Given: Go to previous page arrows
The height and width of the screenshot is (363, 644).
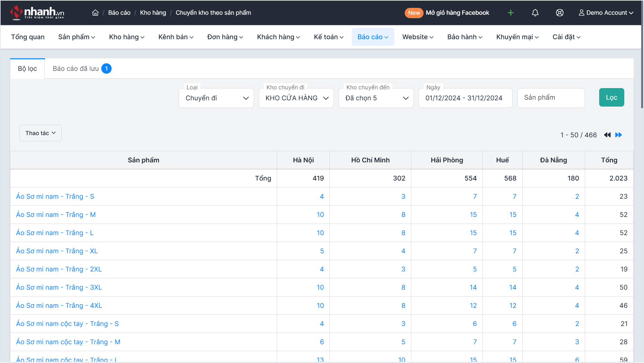Looking at the screenshot, I should (607, 135).
